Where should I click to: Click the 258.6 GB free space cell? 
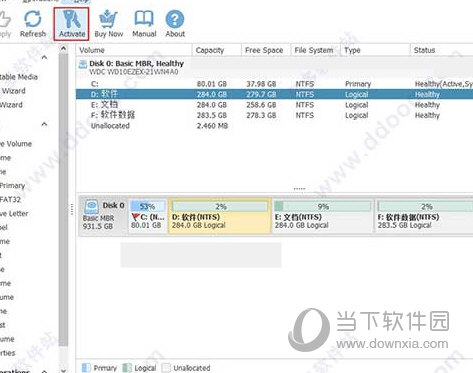(261, 105)
